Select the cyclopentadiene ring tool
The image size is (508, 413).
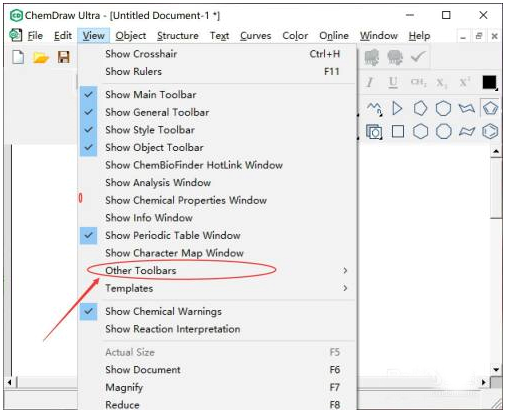click(x=490, y=108)
